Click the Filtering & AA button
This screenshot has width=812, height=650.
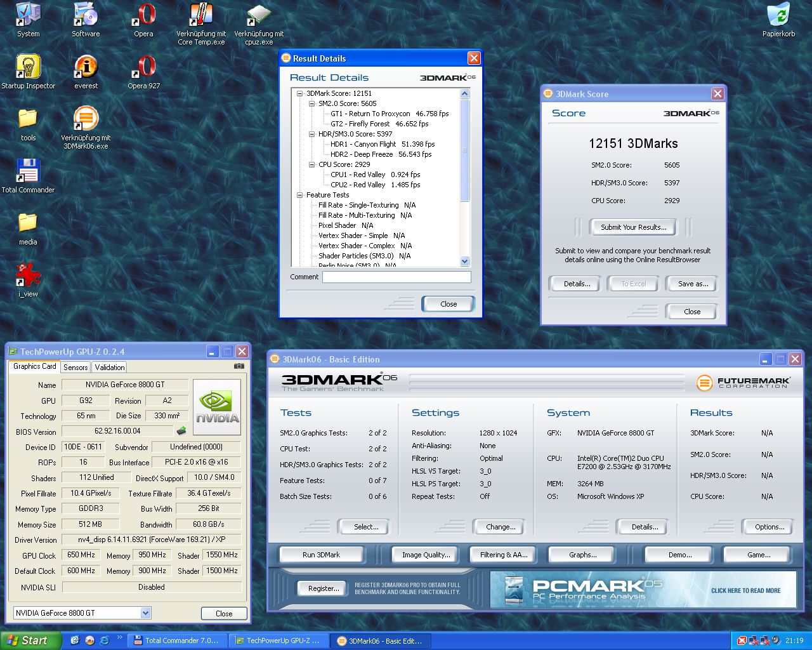point(504,555)
